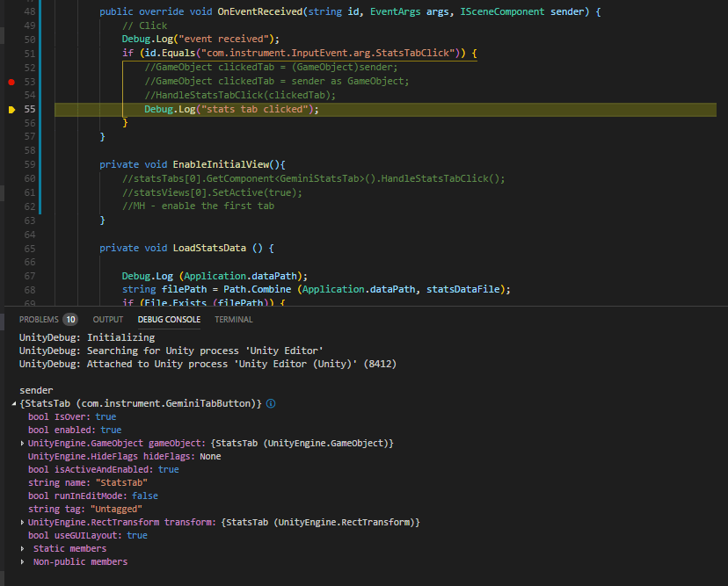Expand the UnityEngine.RectTransform transform property
This screenshot has width=728, height=586.
[x=22, y=522]
